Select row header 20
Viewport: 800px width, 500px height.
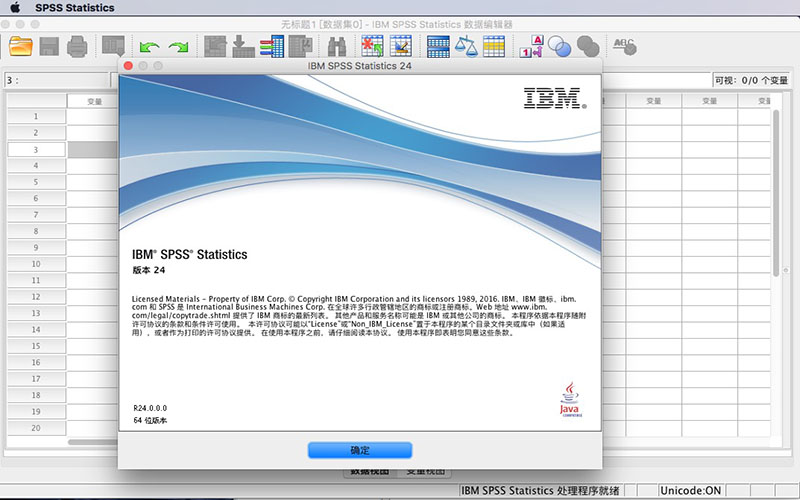point(36,428)
